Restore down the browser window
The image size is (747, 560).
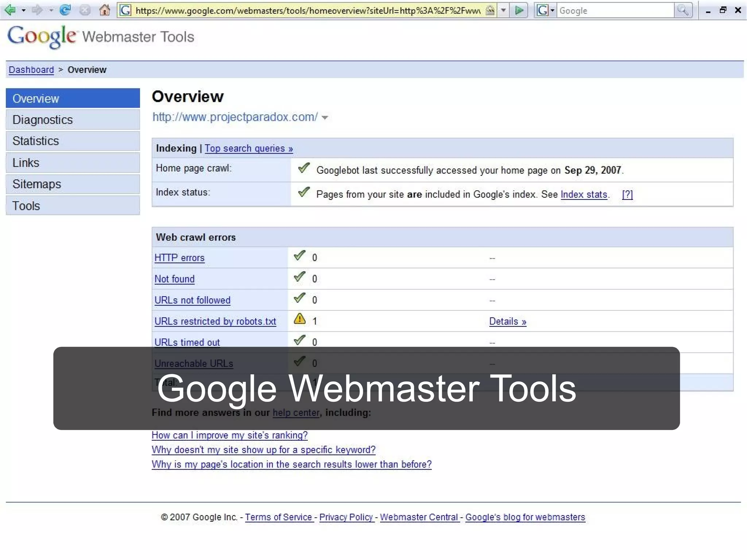point(723,10)
